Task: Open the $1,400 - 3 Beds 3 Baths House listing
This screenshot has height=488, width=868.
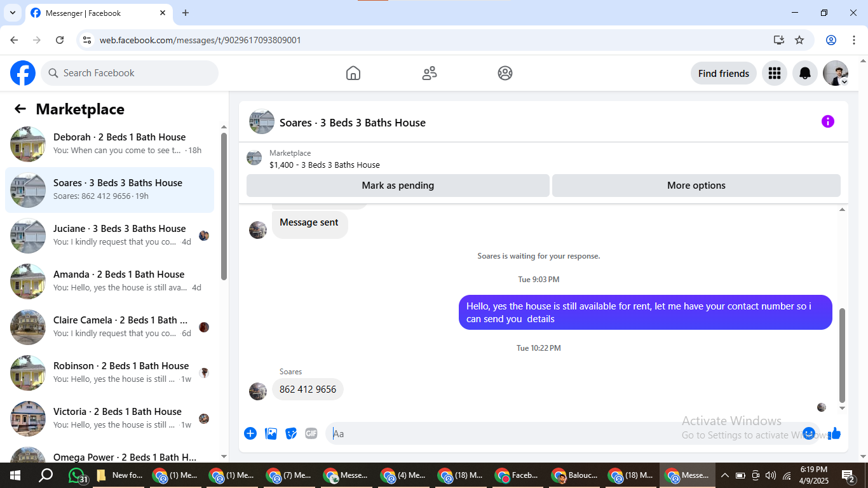Action: tap(325, 165)
